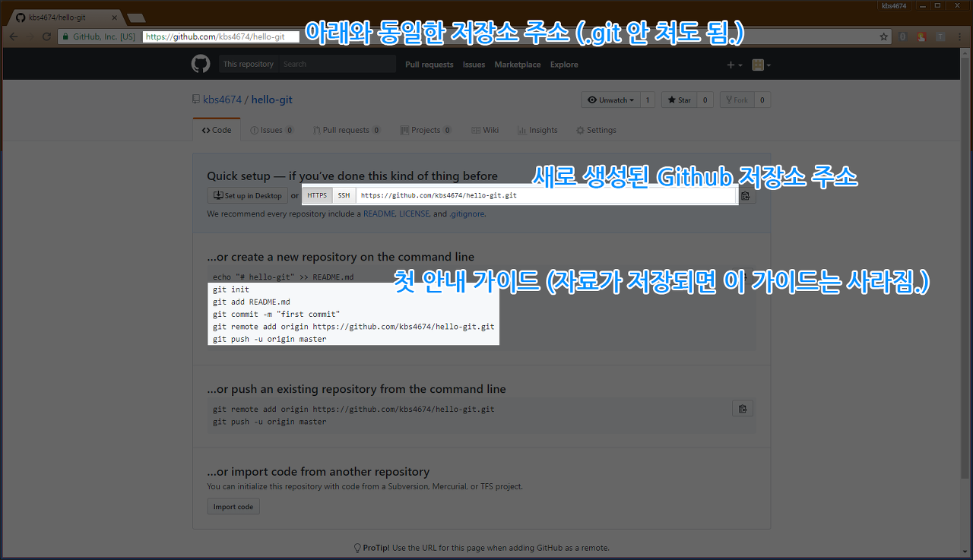Expand the Unwatch dropdown
Screen dimensions: 973x560
tap(611, 100)
